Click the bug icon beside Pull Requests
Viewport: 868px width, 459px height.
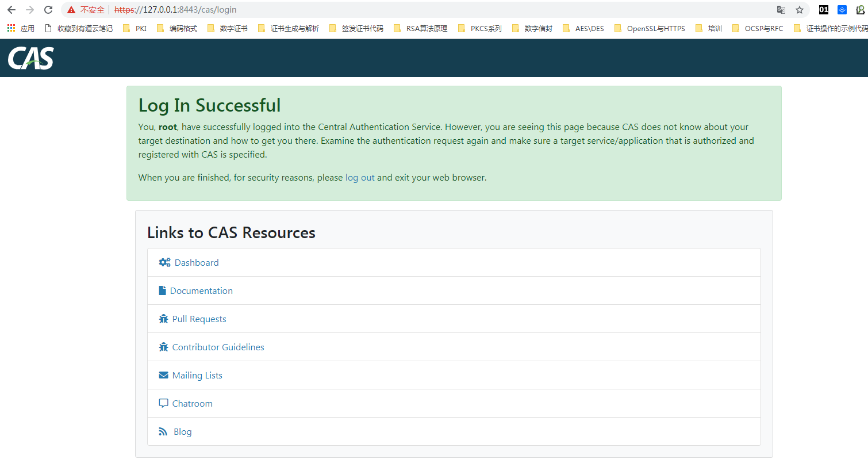[x=163, y=319]
